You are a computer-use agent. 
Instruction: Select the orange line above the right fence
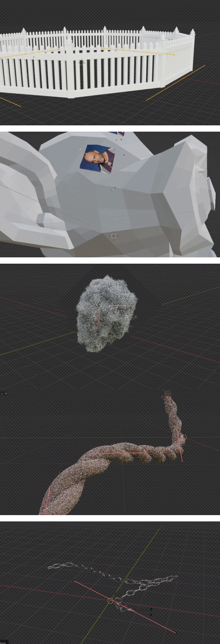click(x=138, y=51)
